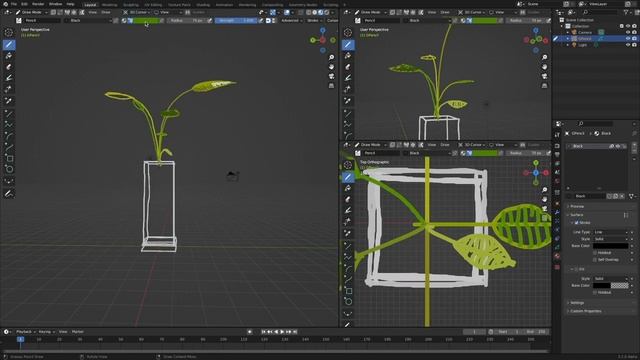Screen dimensions: 640x360
Task: Select the Draw pencil tool in left viewport
Action: (x=9, y=44)
